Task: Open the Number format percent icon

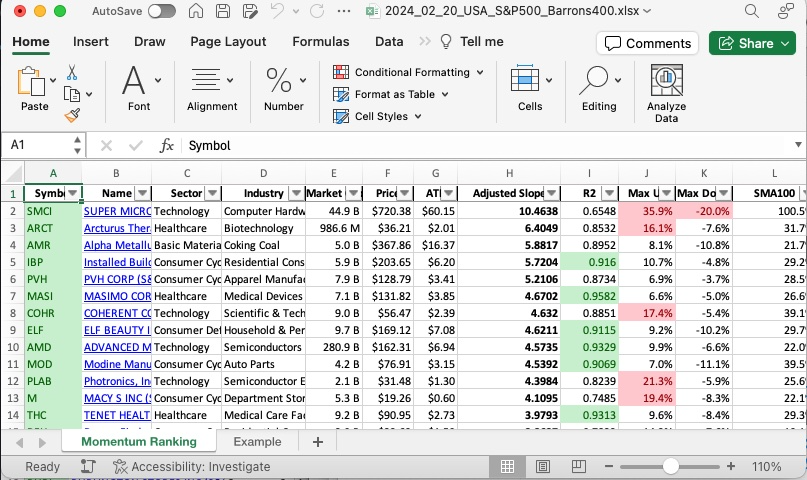Action: coord(278,80)
